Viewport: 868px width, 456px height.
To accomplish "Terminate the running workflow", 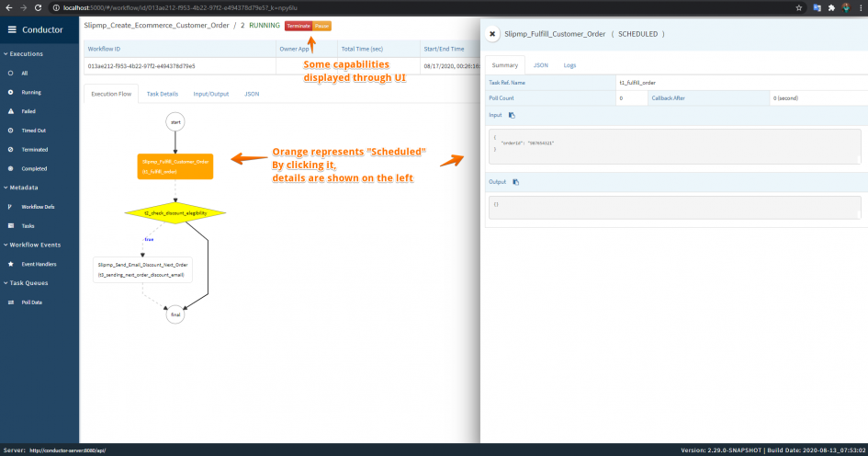I will tap(299, 26).
